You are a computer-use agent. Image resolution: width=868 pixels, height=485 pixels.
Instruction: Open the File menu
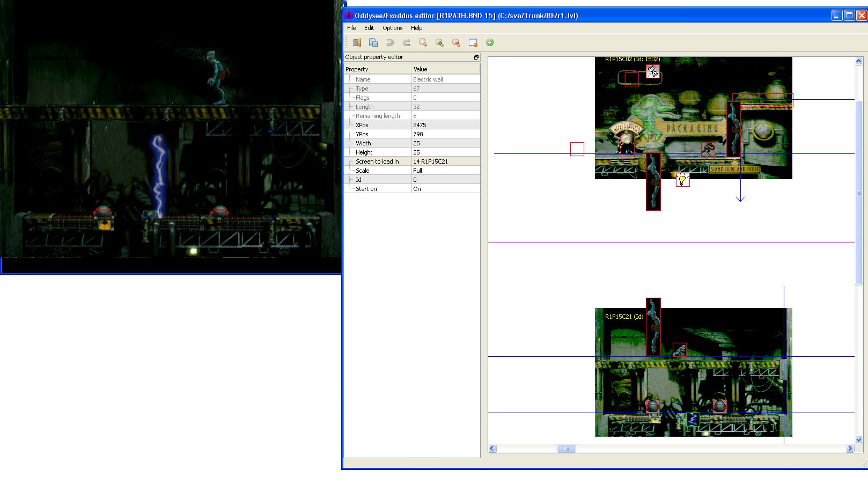tap(351, 28)
